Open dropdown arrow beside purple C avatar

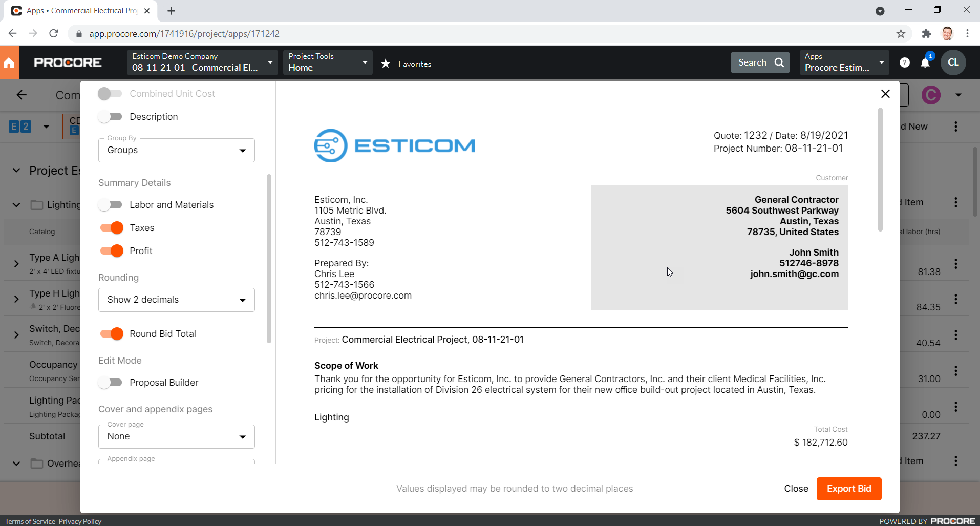958,95
